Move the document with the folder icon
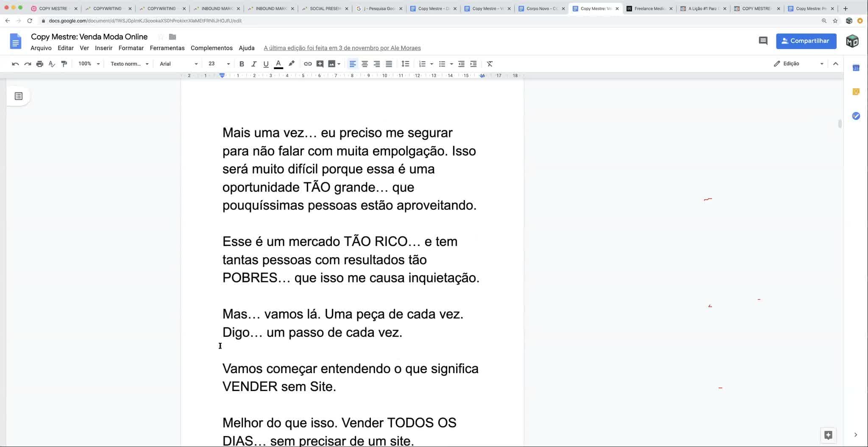Viewport: 868px width, 447px height. pyautogui.click(x=172, y=37)
